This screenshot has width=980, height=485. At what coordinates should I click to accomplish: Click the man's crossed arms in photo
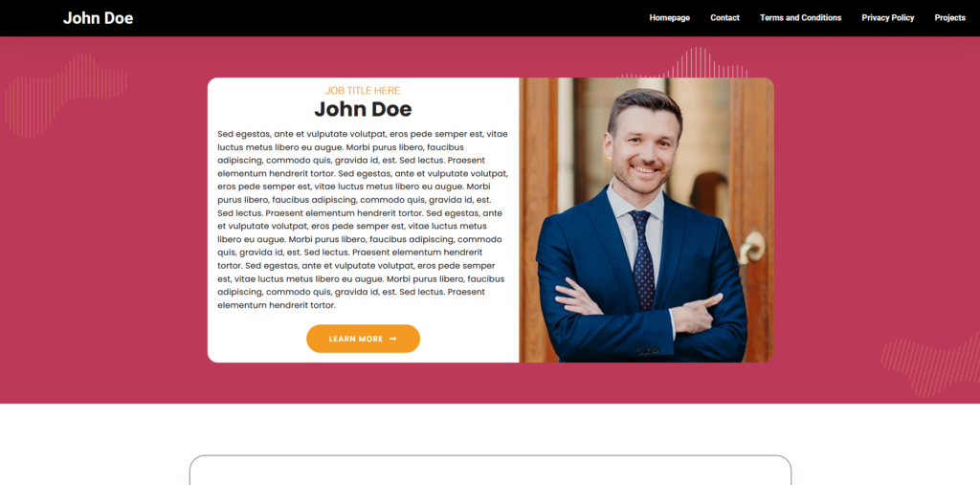coord(644,306)
